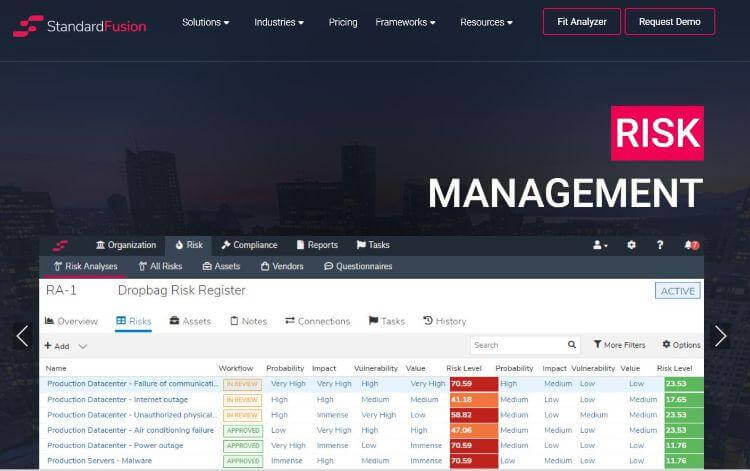Viewport: 750px width, 471px height.
Task: Open the Pricing page
Action: pos(343,22)
